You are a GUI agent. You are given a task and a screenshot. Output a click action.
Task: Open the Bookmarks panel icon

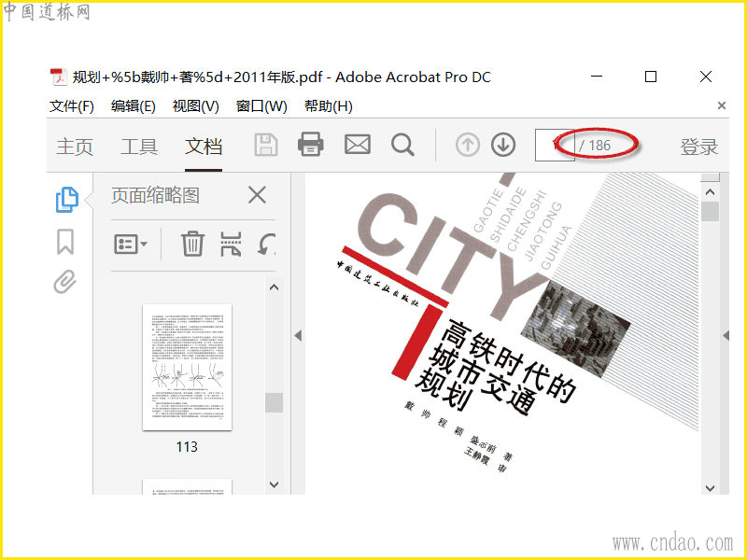pos(65,242)
